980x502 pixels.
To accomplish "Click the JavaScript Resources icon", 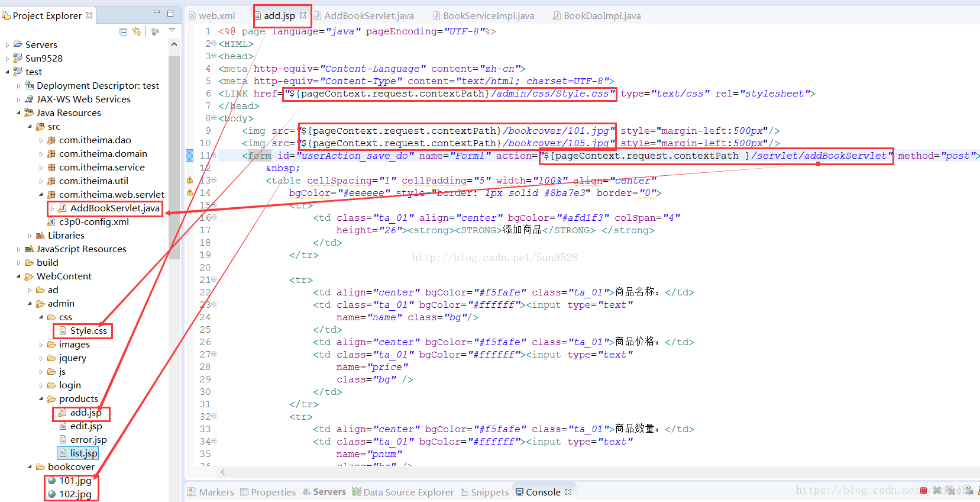I will [29, 249].
